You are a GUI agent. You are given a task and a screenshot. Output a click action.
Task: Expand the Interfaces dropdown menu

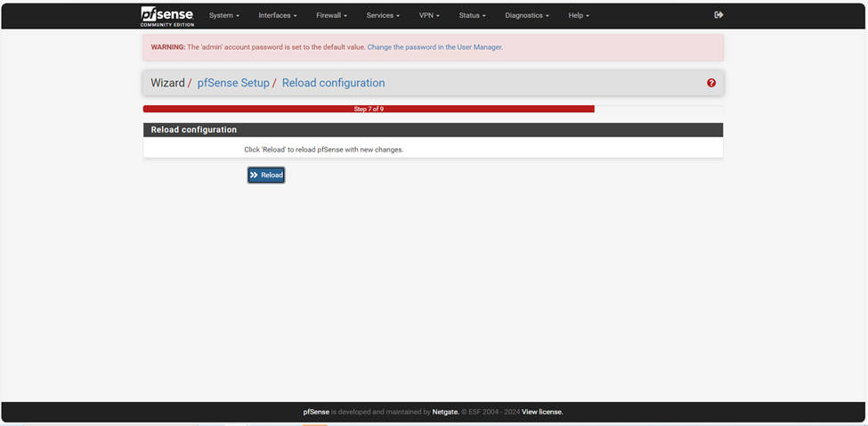click(277, 15)
